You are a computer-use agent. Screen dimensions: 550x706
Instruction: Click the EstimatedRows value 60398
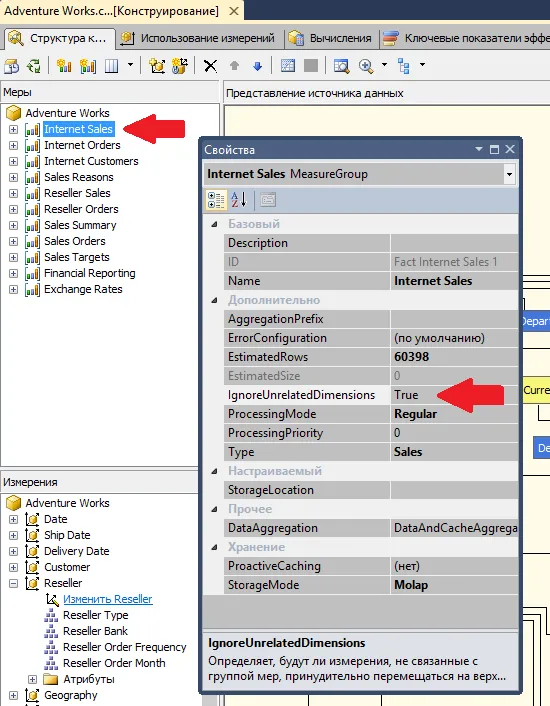point(454,357)
